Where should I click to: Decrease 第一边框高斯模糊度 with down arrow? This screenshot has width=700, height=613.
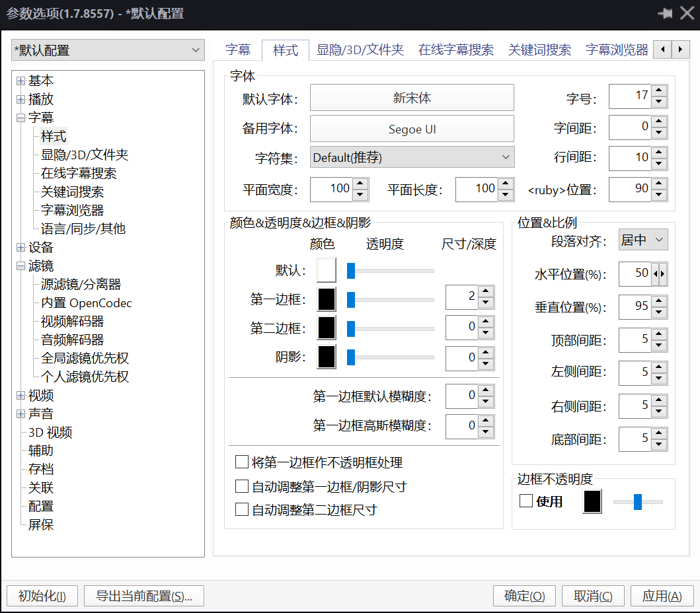point(486,432)
